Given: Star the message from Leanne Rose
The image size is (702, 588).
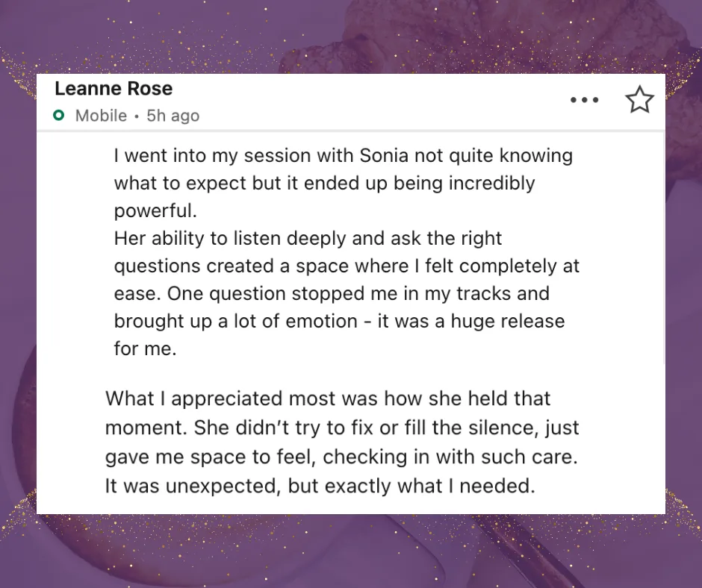Looking at the screenshot, I should click(639, 100).
